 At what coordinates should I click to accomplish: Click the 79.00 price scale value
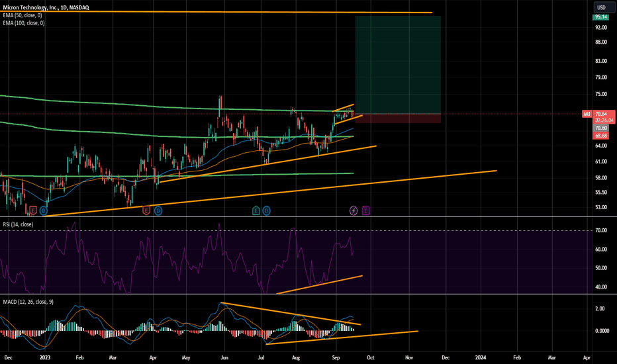coord(601,77)
